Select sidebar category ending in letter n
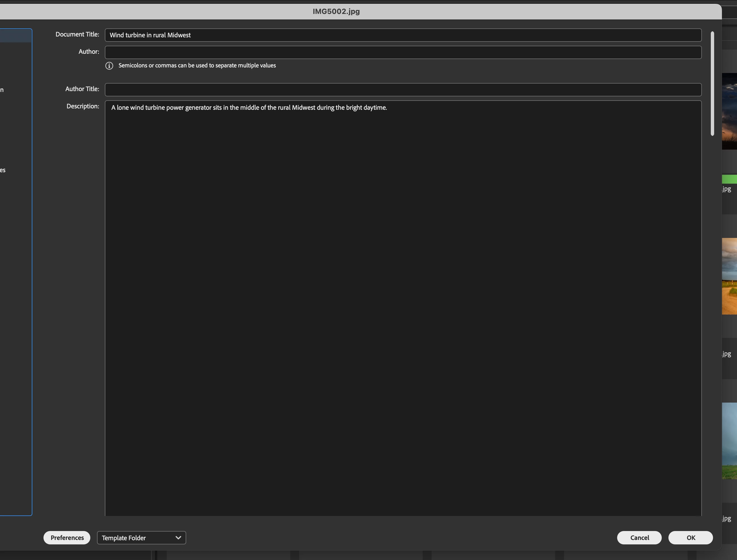The image size is (737, 560). [x=2, y=90]
